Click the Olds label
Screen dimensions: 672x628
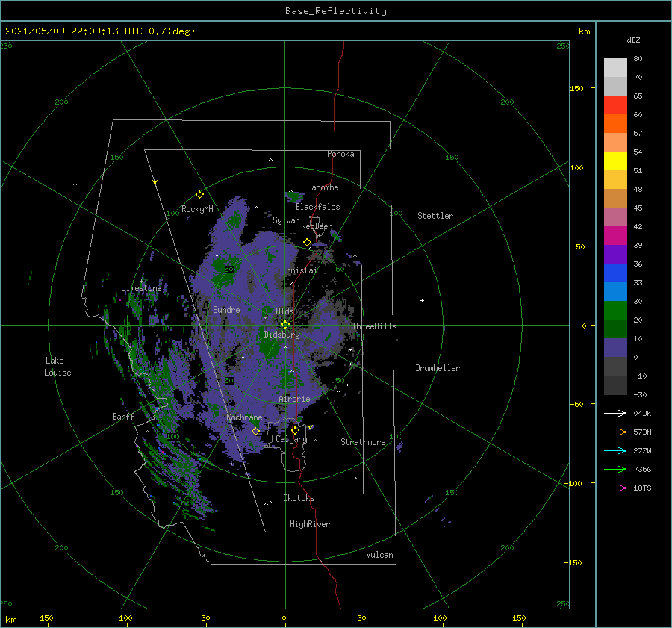[x=284, y=311]
